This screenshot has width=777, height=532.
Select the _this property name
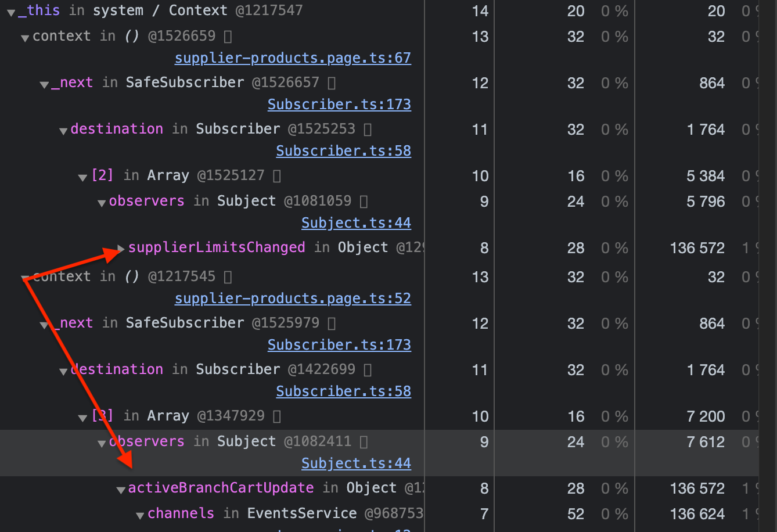pyautogui.click(x=38, y=10)
